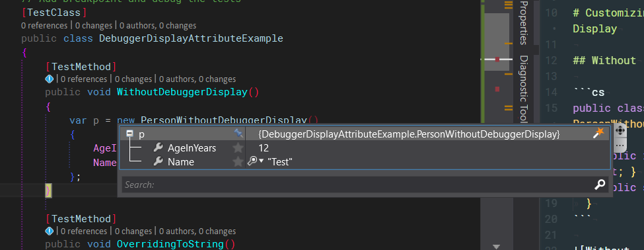The width and height of the screenshot is (644, 250).
Task: Open the text visualizer magnifier for Name
Action: tap(252, 161)
